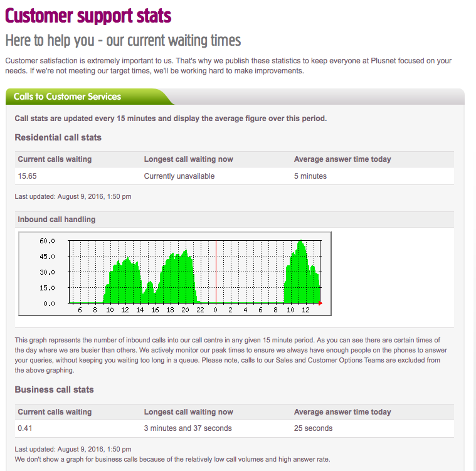Click the 3 minutes and 37 seconds cell
The height and width of the screenshot is (471, 476).
click(x=188, y=428)
